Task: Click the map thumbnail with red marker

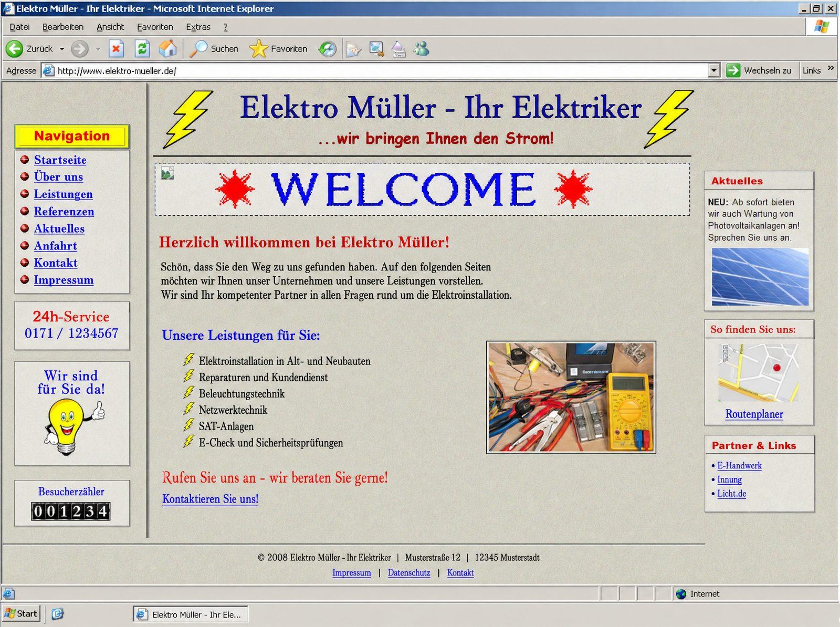Action: click(758, 373)
